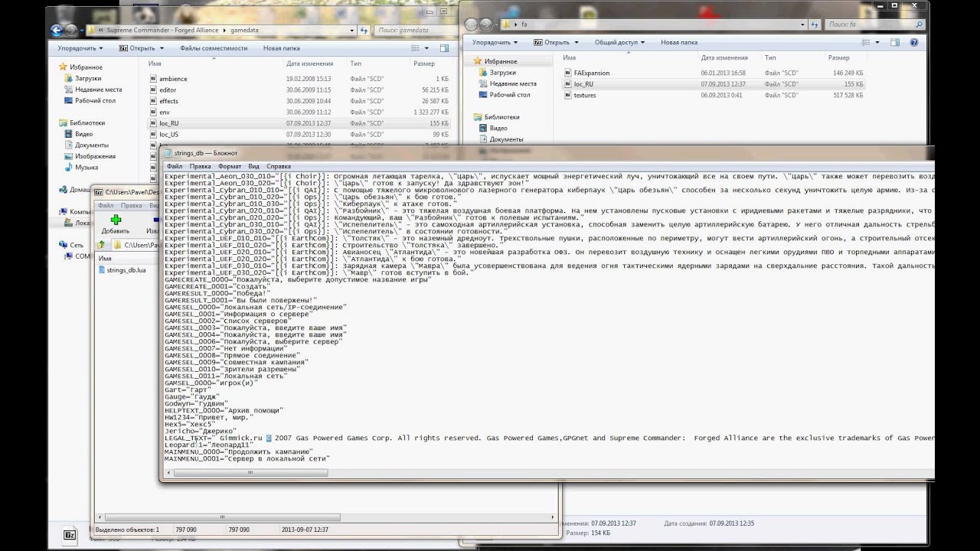Image resolution: width=980 pixels, height=551 pixels.
Task: Click the Notepad horizontal scrollbar left arrow
Action: point(168,473)
